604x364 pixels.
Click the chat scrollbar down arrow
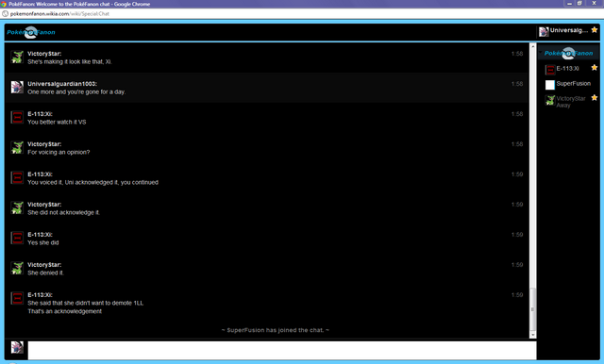click(x=533, y=335)
